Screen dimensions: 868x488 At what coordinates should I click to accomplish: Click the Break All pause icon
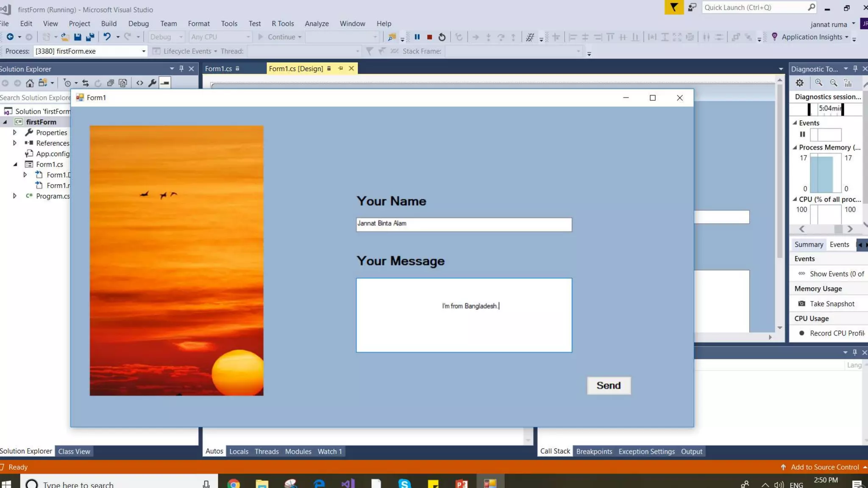click(x=417, y=37)
